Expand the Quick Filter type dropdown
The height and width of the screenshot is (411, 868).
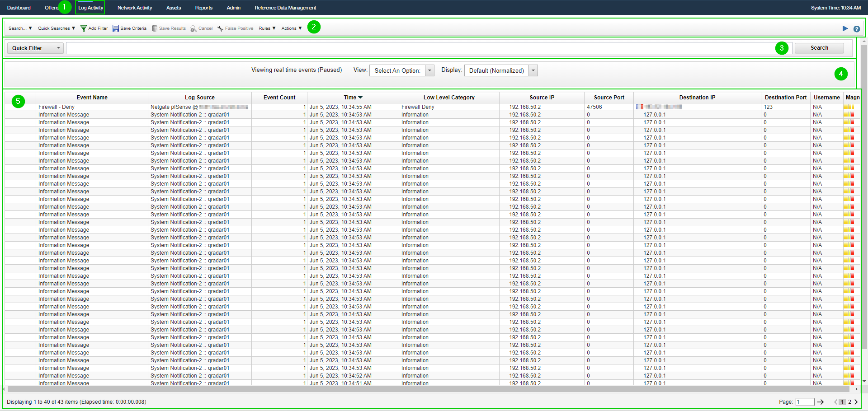[35, 48]
